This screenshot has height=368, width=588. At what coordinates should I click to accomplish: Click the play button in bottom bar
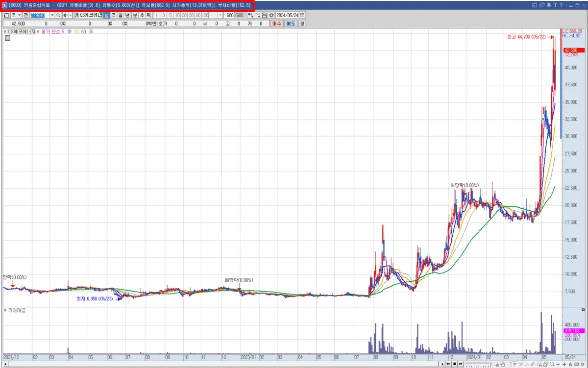442,364
